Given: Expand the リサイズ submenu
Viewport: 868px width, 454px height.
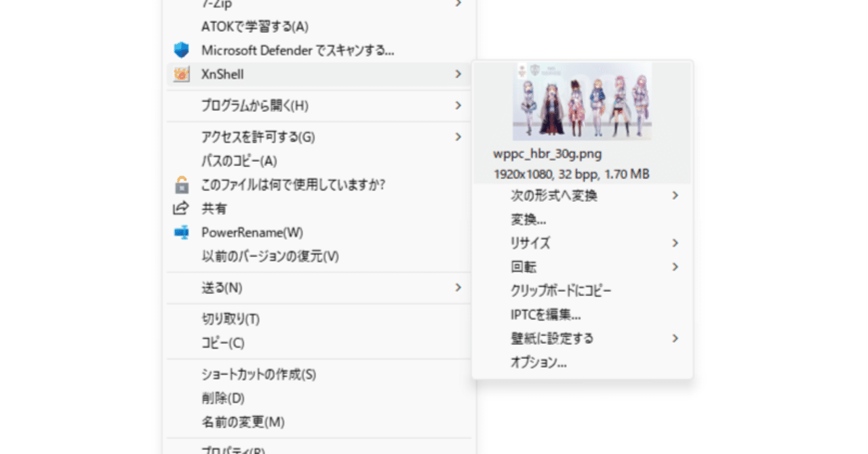Looking at the screenshot, I should 535,243.
